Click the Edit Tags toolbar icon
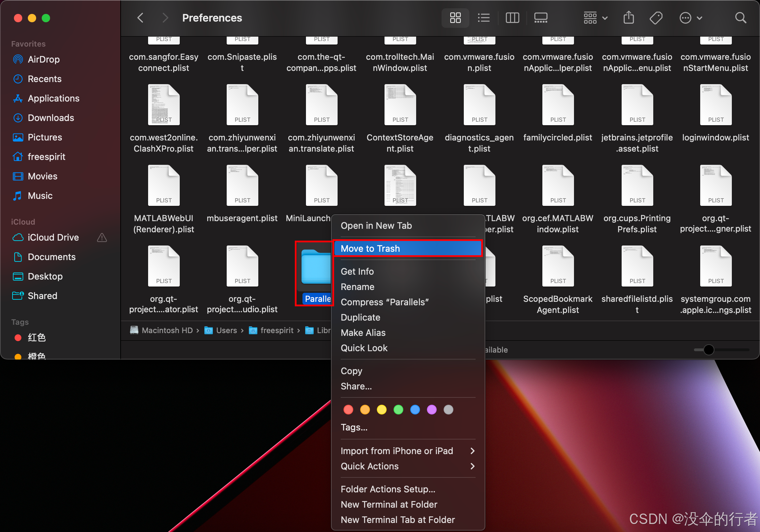 point(656,18)
